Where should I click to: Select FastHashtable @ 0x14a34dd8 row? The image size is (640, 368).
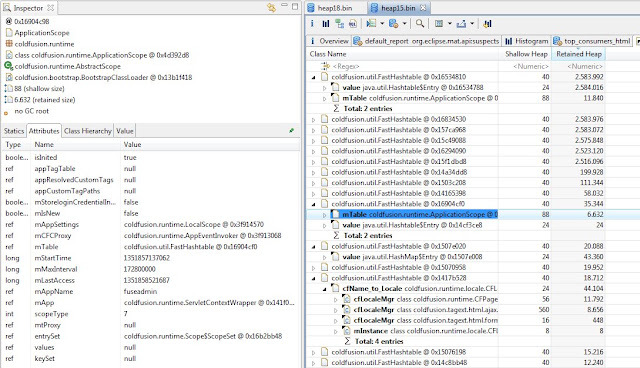(x=455, y=172)
